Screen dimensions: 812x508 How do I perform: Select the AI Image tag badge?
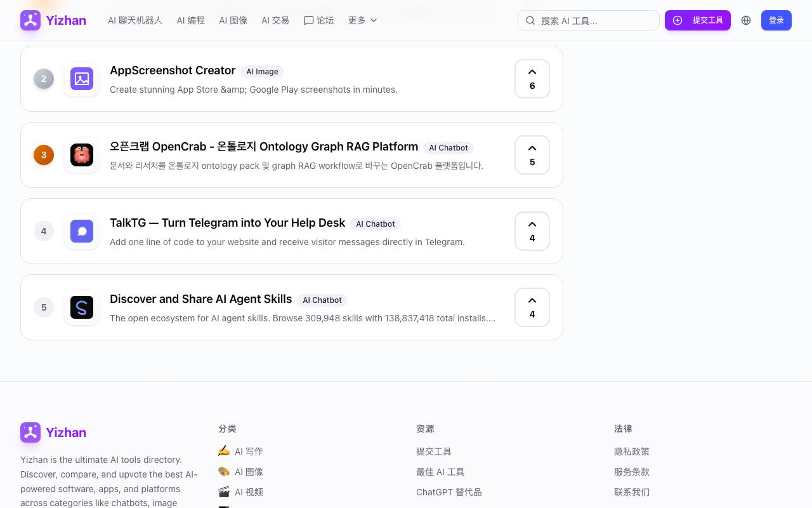262,72
